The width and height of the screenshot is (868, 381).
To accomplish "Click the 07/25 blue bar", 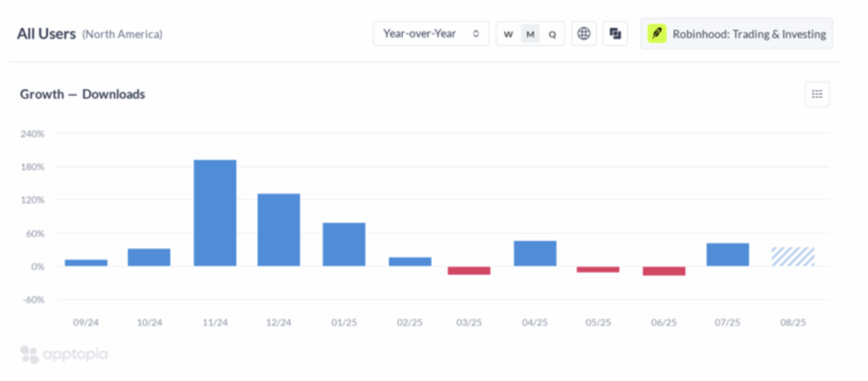I will point(727,255).
